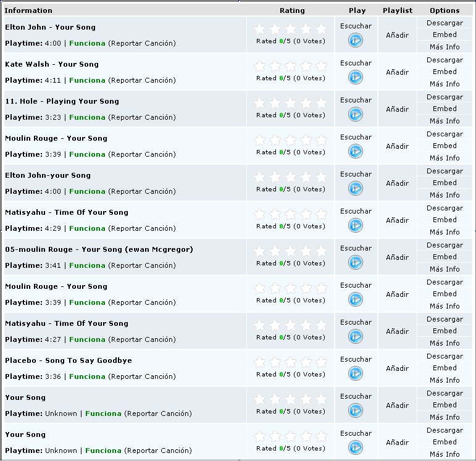Open Más Info for Placebo song
The width and height of the screenshot is (476, 461).
point(445,380)
